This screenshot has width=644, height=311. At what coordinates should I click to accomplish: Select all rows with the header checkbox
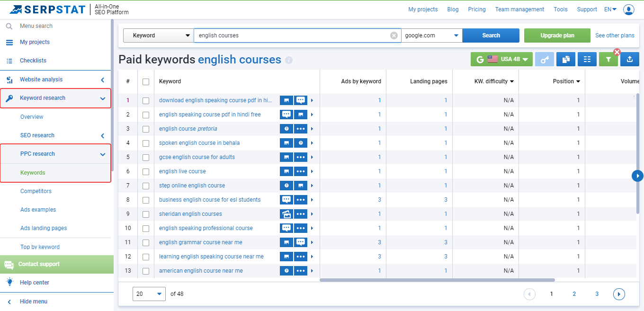(146, 81)
